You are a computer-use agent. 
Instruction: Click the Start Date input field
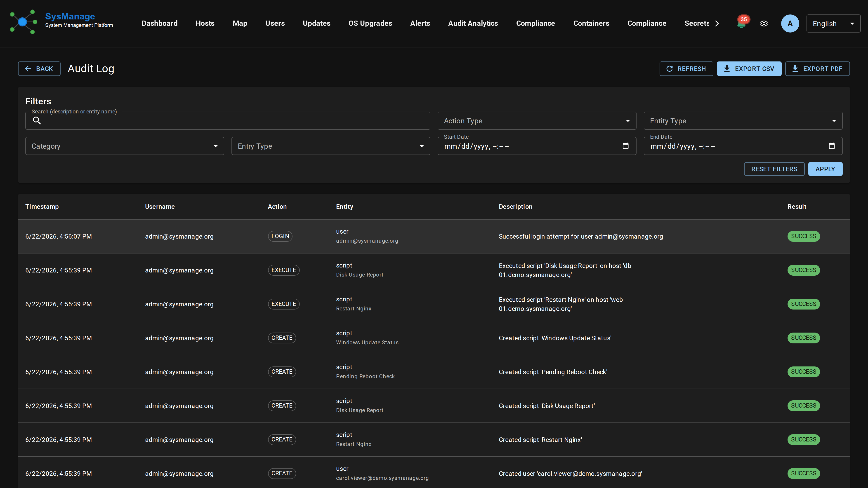[x=537, y=146]
